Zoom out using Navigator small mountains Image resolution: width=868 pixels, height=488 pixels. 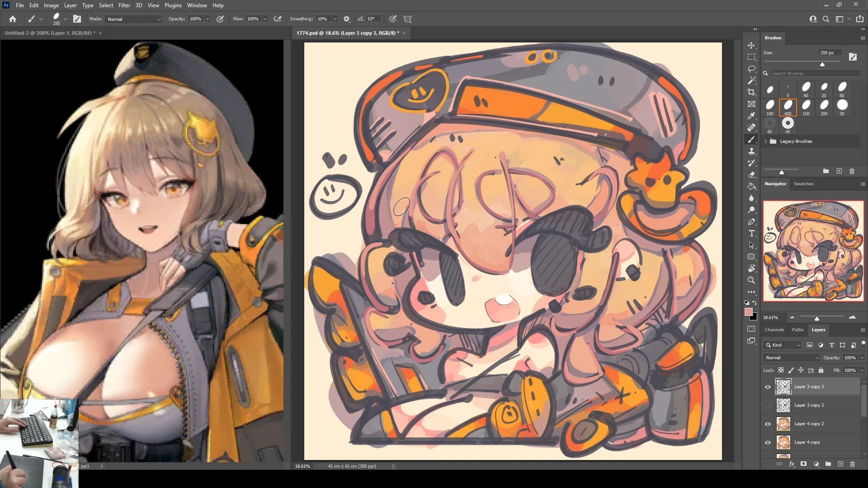click(x=792, y=317)
